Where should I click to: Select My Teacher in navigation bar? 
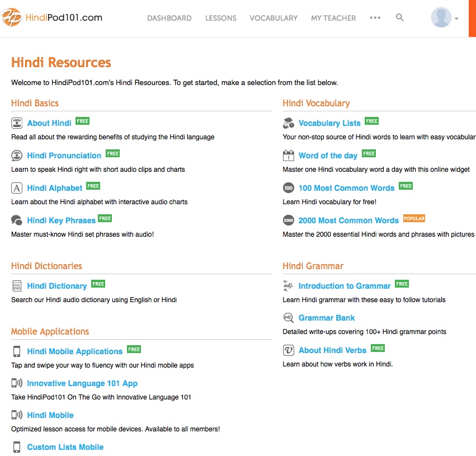tap(333, 18)
